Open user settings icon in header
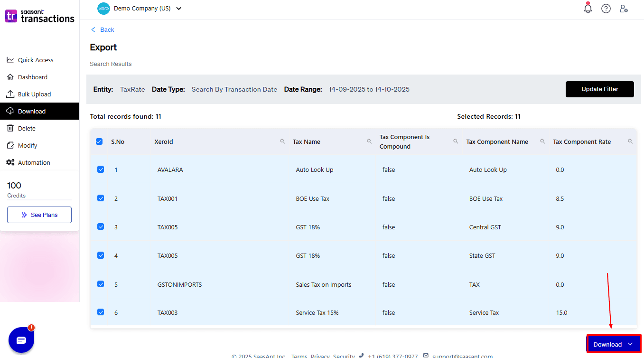Image resolution: width=644 pixels, height=358 pixels. tap(624, 9)
